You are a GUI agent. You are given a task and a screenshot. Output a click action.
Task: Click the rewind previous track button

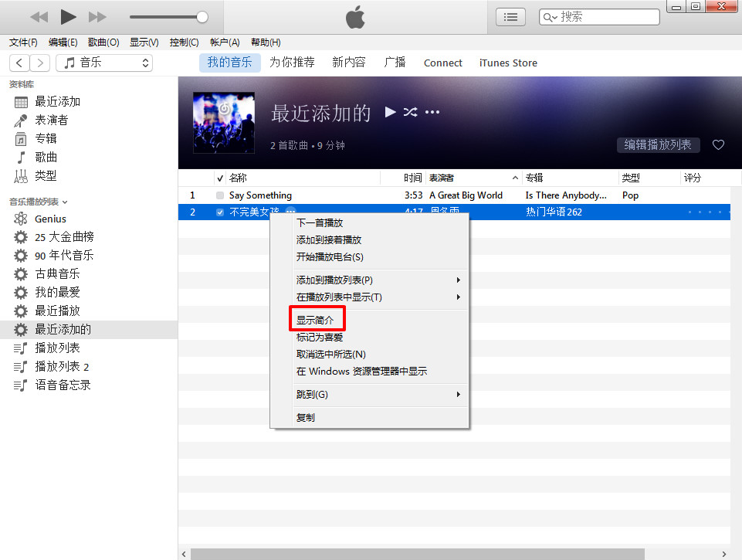(x=39, y=18)
